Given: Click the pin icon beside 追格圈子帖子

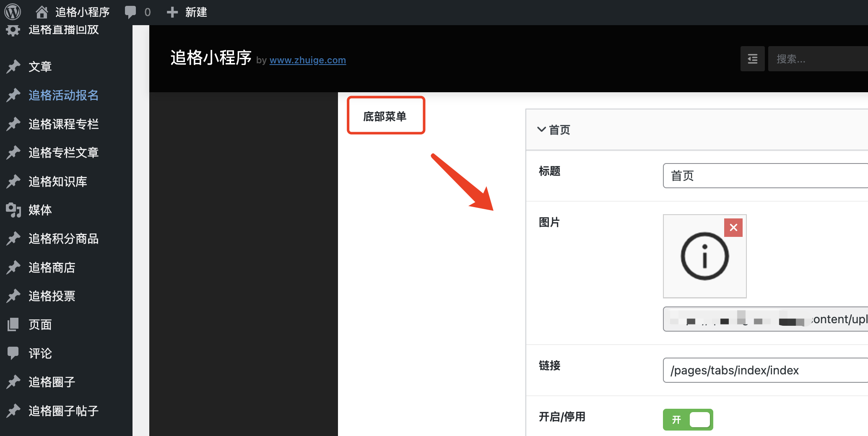Looking at the screenshot, I should 13,411.
